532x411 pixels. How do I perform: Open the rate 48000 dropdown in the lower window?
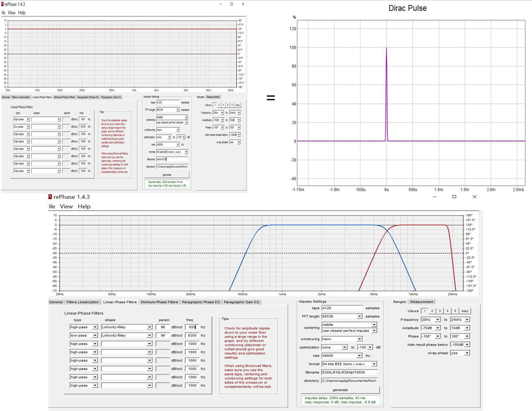[342, 356]
